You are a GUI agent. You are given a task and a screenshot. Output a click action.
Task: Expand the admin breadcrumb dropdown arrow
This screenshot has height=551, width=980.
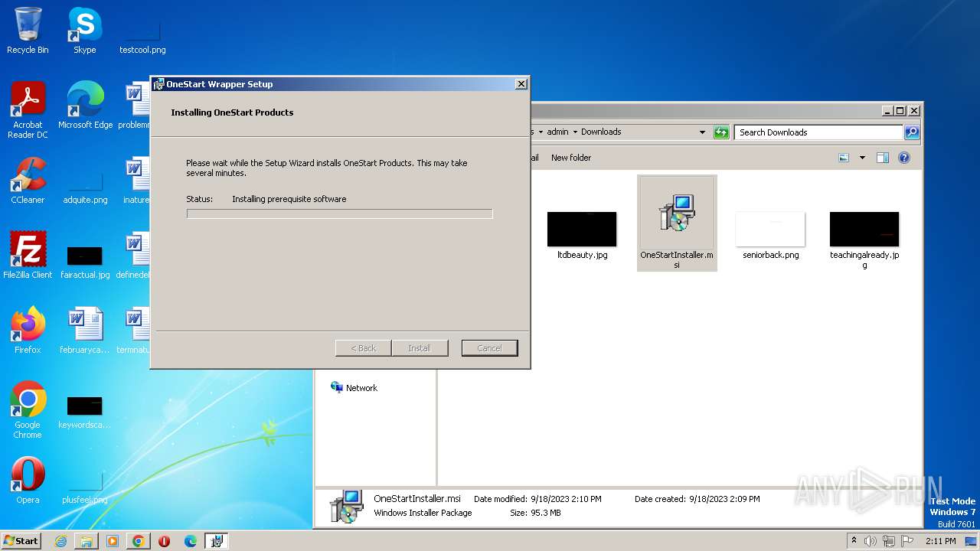(x=575, y=132)
